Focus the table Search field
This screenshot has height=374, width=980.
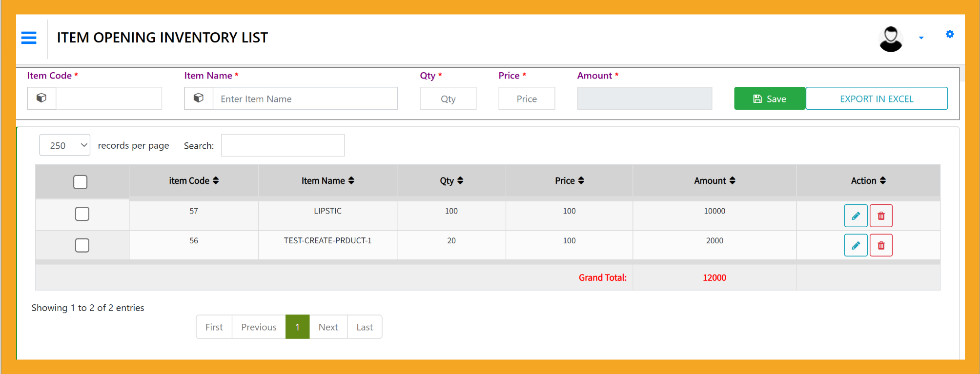[283, 145]
